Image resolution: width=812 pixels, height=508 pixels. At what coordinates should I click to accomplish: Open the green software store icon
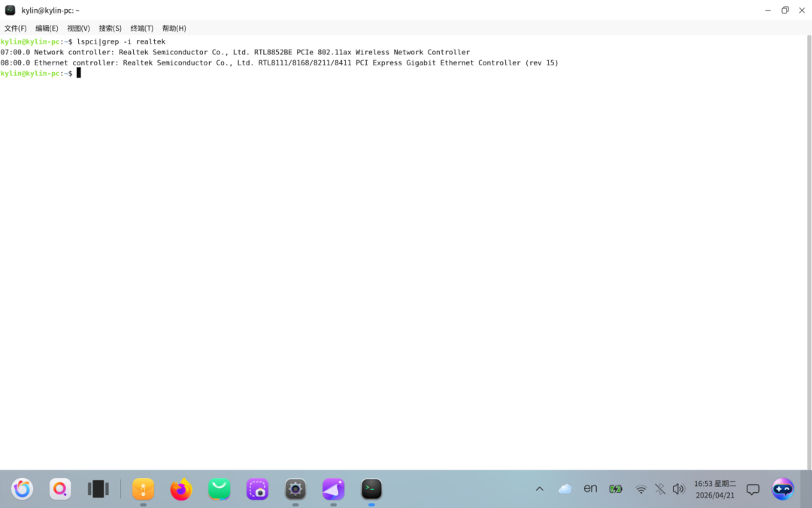[219, 489]
